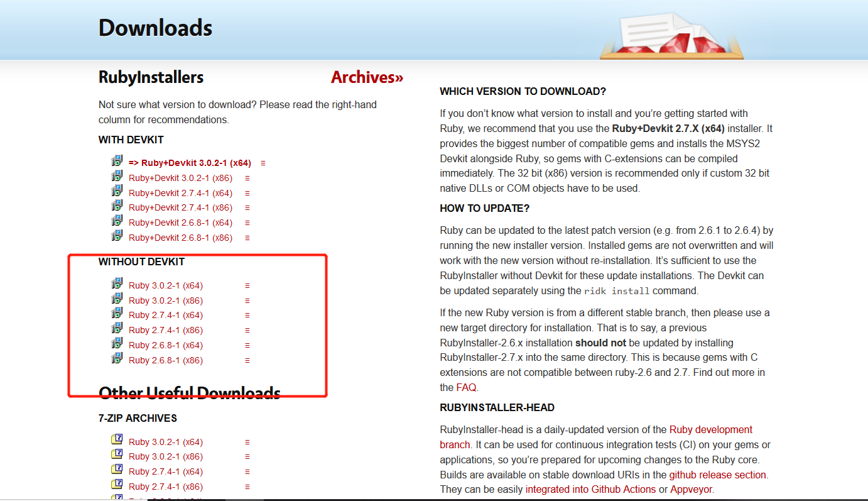Viewport: 868px width, 501px height.
Task: Click the ≡ icon beside Ruby+Devkit 2.6.8-1 (x86)
Action: [x=247, y=238]
